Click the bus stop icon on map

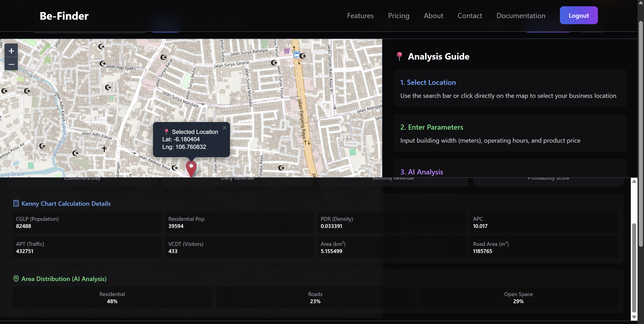297,54
